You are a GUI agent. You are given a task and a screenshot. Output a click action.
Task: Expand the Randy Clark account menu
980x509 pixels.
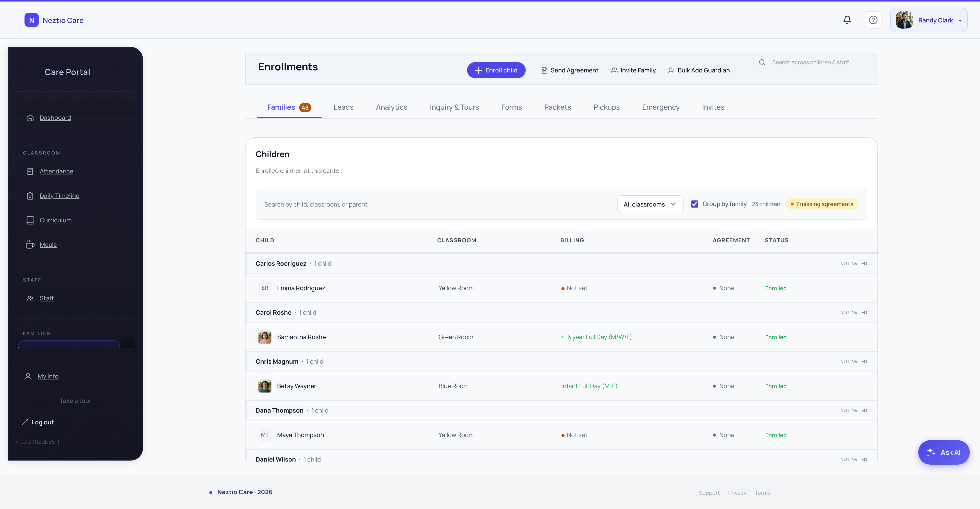[929, 20]
